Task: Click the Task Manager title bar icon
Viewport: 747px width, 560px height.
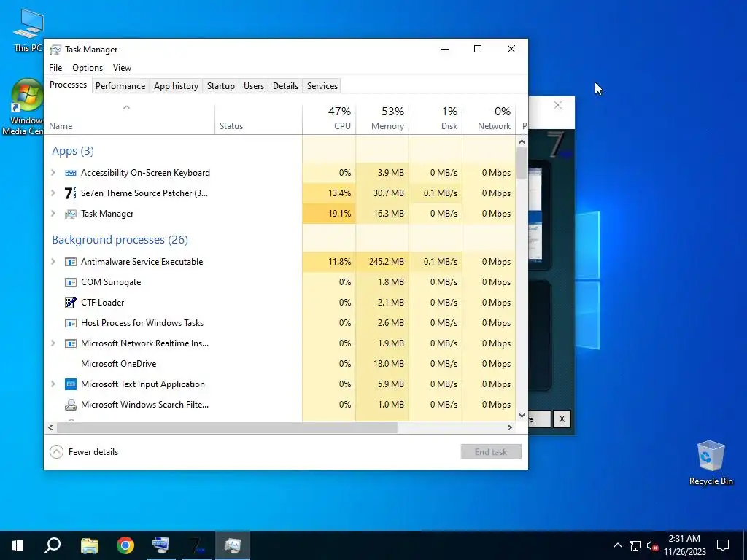Action: [x=55, y=50]
